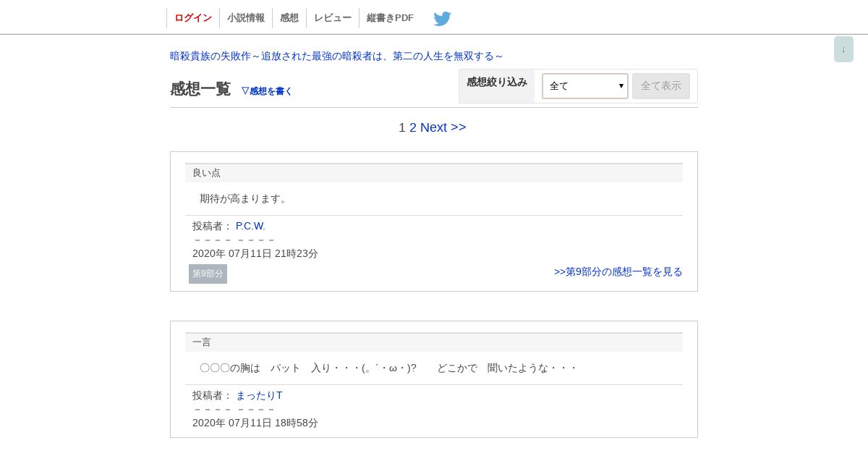Open poster P.C.W. profile
The width and height of the screenshot is (868, 456).
(250, 226)
